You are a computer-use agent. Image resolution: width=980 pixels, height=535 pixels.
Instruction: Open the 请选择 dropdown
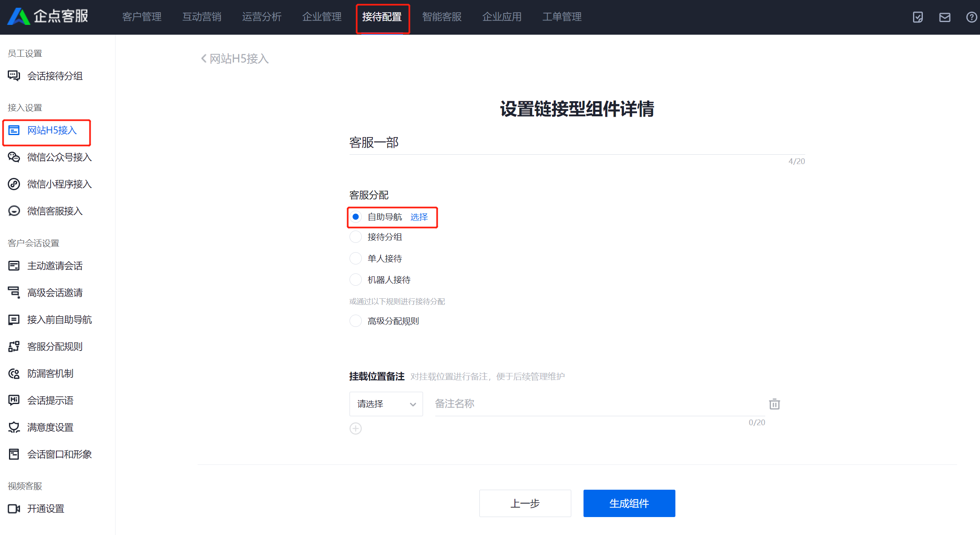click(x=386, y=404)
